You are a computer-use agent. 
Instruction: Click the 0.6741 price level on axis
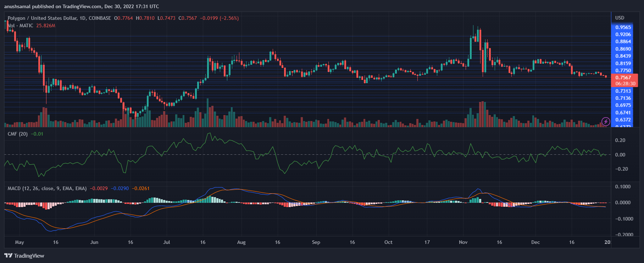[x=623, y=113]
